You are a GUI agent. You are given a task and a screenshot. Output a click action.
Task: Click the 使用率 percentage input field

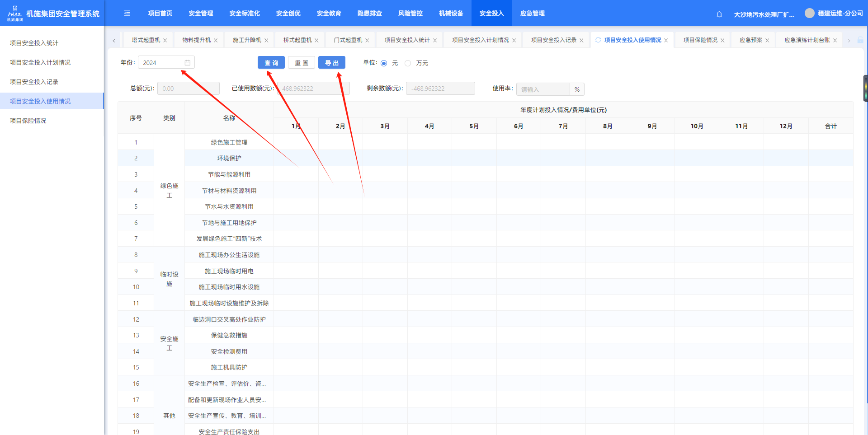tap(543, 89)
